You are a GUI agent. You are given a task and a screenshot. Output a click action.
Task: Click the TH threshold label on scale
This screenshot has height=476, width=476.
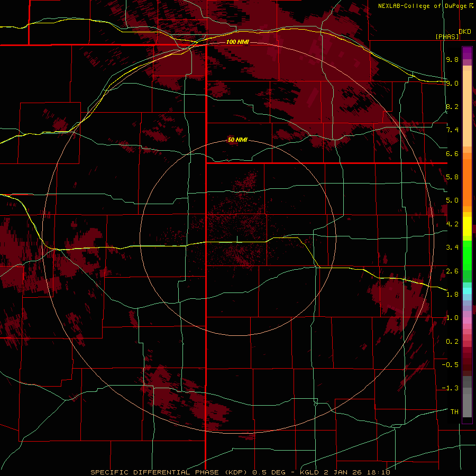click(454, 412)
